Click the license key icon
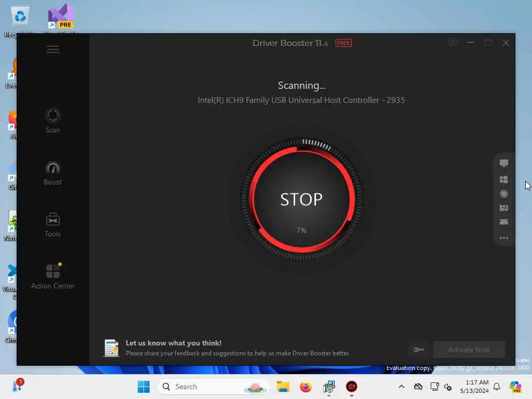This screenshot has width=532, height=399. click(x=419, y=350)
